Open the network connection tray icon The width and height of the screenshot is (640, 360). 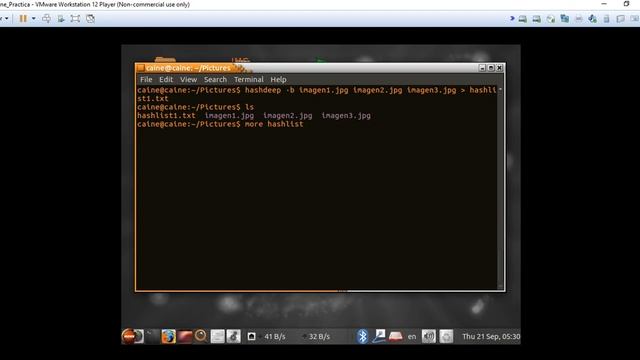coord(379,336)
